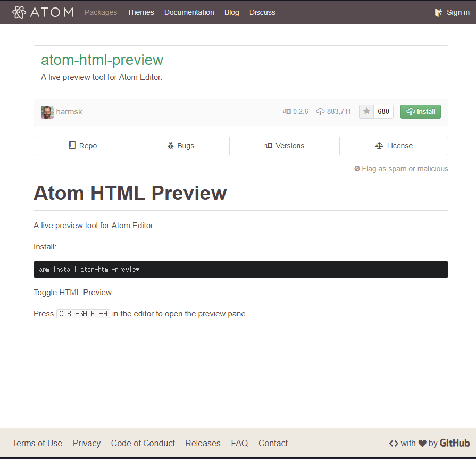476x459 pixels.
Task: Click the 0.2.6 version number
Action: pos(300,111)
